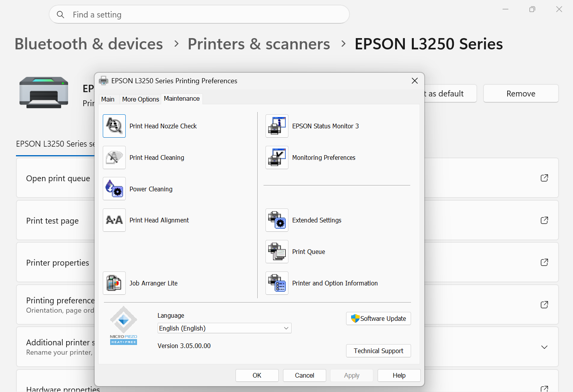This screenshot has width=573, height=392.
Task: Open the Print Queue icon in dialog
Action: coord(277,252)
